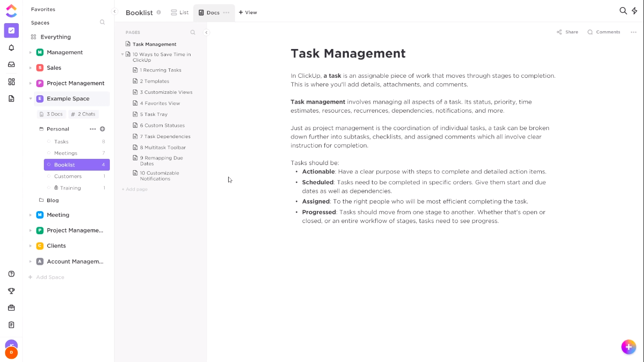Search pages in the doc
Viewport: 644px width, 362px height.
pyautogui.click(x=193, y=33)
